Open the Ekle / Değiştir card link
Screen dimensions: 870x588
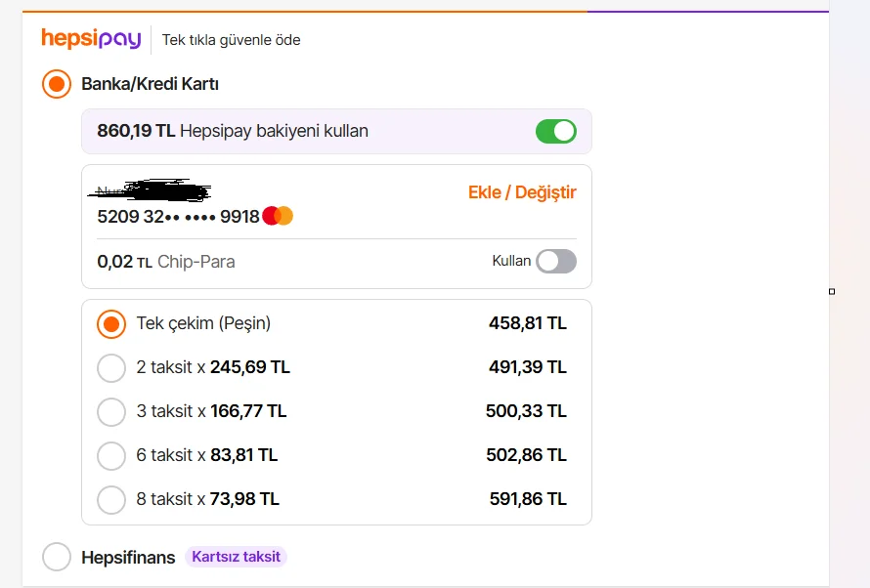[x=522, y=192]
